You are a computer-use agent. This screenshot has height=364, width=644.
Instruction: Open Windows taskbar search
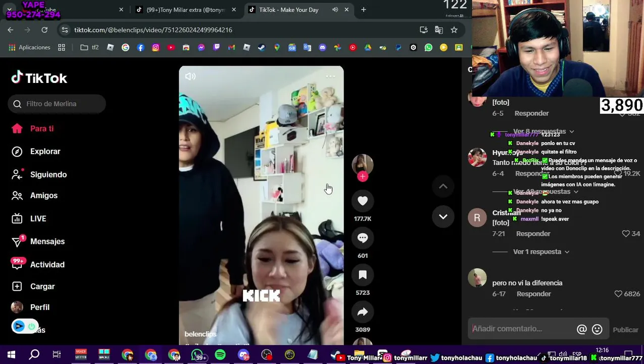[x=34, y=355]
